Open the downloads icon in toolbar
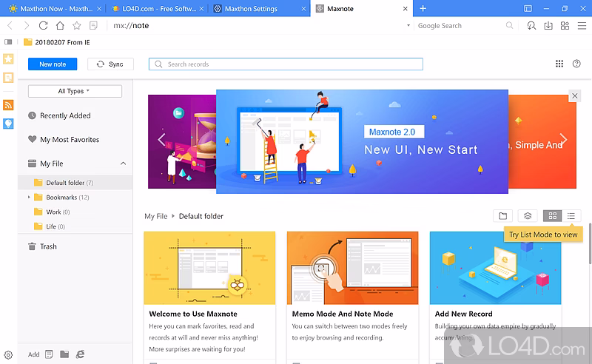 (x=548, y=26)
